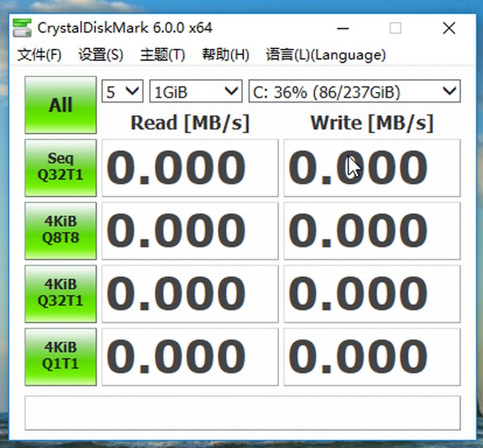Close the CrystalDiskMark window

[x=449, y=28]
